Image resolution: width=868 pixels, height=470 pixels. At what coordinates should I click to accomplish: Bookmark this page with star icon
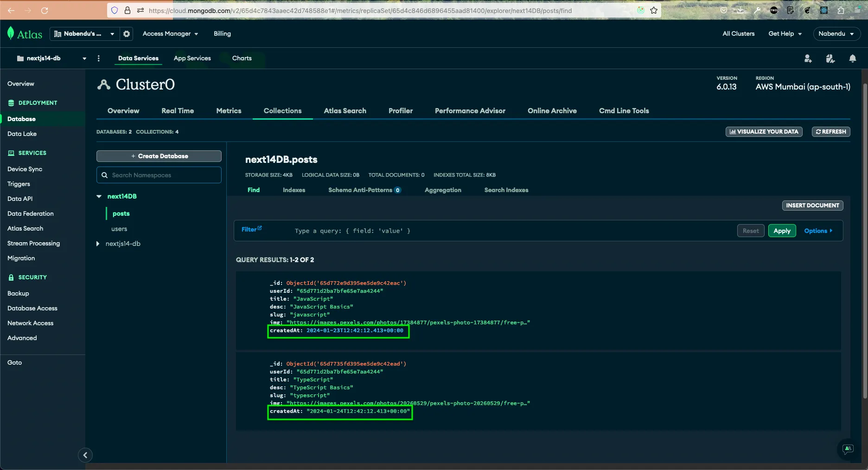point(654,10)
